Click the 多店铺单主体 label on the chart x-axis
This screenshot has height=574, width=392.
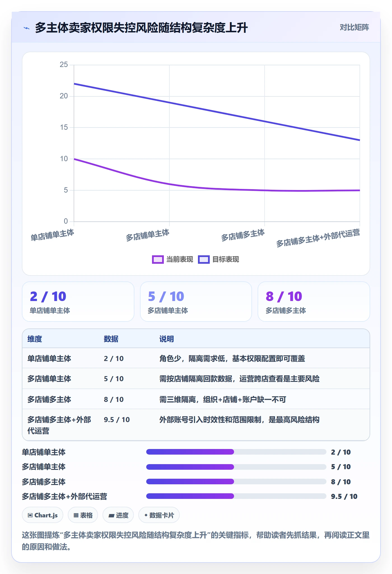click(148, 235)
